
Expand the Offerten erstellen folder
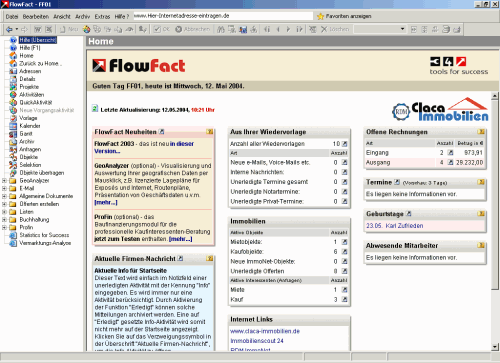(x=4, y=204)
